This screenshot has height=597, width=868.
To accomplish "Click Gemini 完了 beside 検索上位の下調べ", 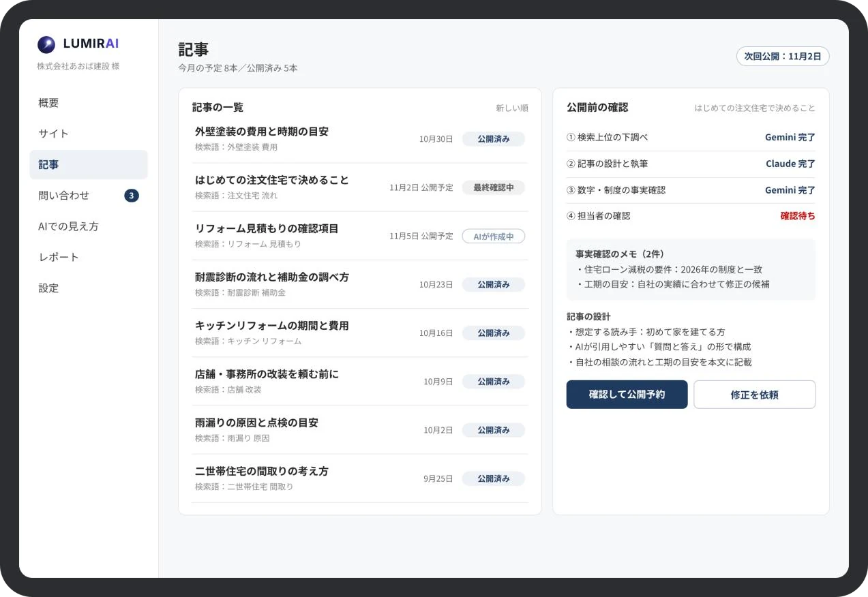I will tap(790, 138).
